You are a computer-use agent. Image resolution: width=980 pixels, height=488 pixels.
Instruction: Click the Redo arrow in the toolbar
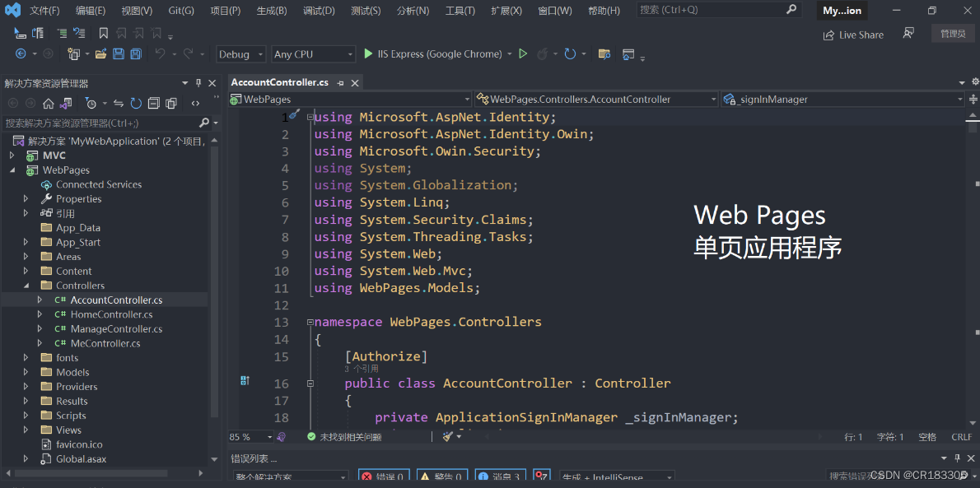pos(188,54)
